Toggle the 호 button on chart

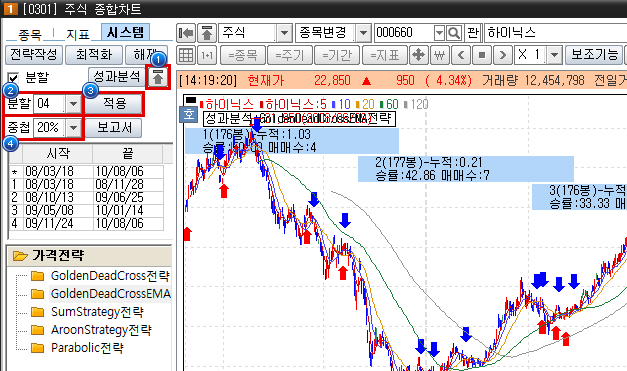[188, 115]
